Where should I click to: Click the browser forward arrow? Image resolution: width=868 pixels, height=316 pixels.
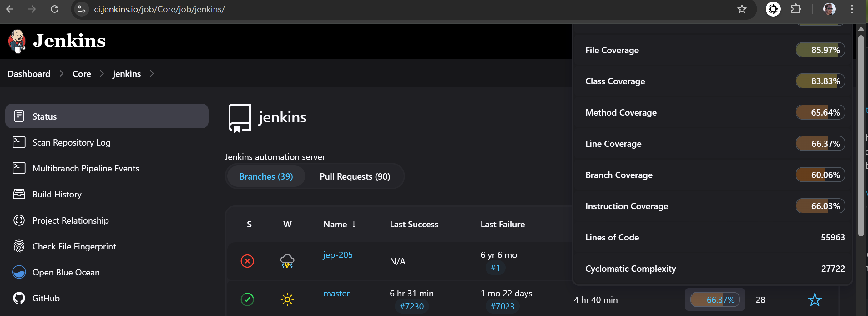pyautogui.click(x=32, y=9)
